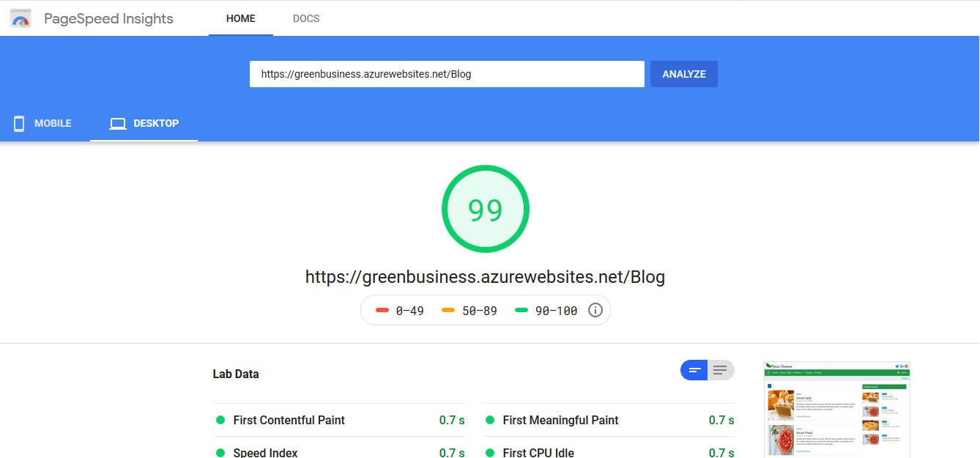Open the analyzed page screenshot thumbnail

click(x=836, y=409)
